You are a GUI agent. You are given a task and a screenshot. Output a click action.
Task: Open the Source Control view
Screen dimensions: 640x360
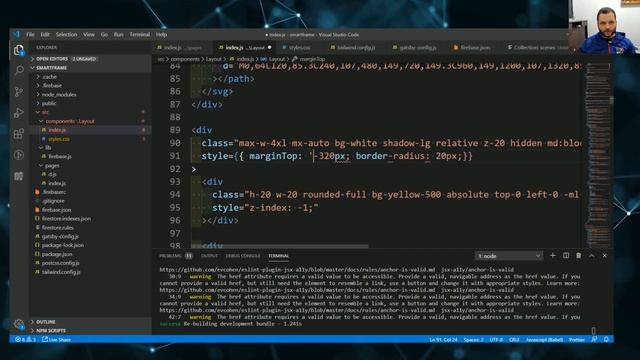(19, 92)
